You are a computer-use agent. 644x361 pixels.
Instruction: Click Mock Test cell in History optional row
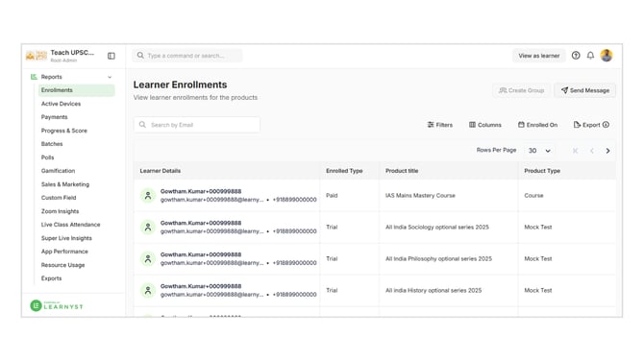(x=538, y=291)
